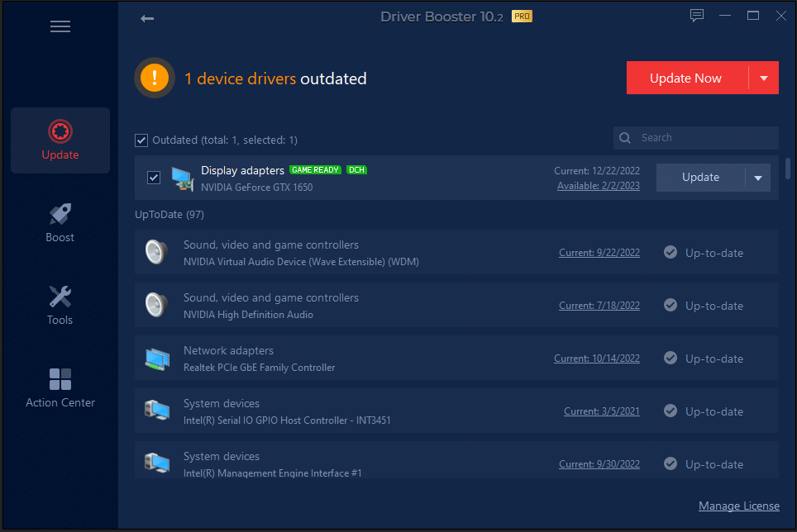Uncheck the NVIDIA GeForce GTX 1650 checkbox

pos(154,177)
